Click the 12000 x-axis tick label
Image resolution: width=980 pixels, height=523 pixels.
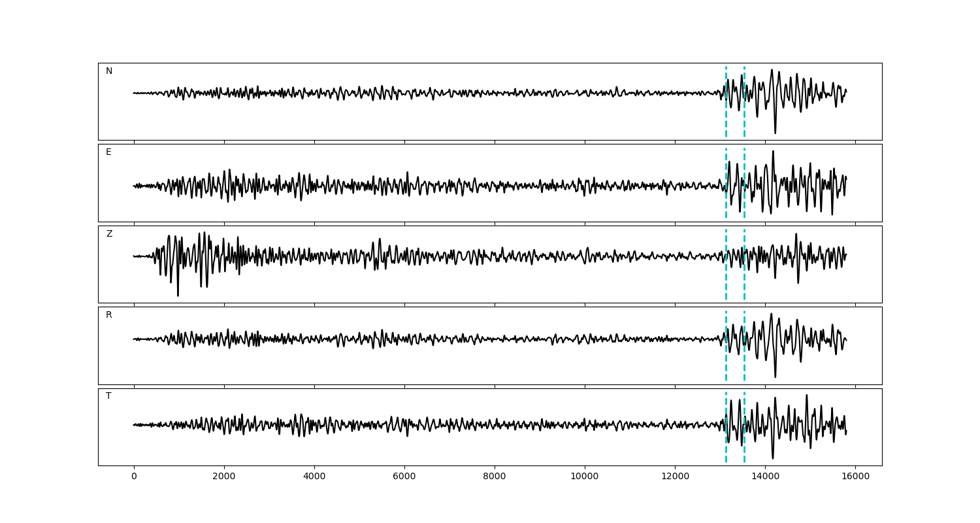[x=675, y=477]
